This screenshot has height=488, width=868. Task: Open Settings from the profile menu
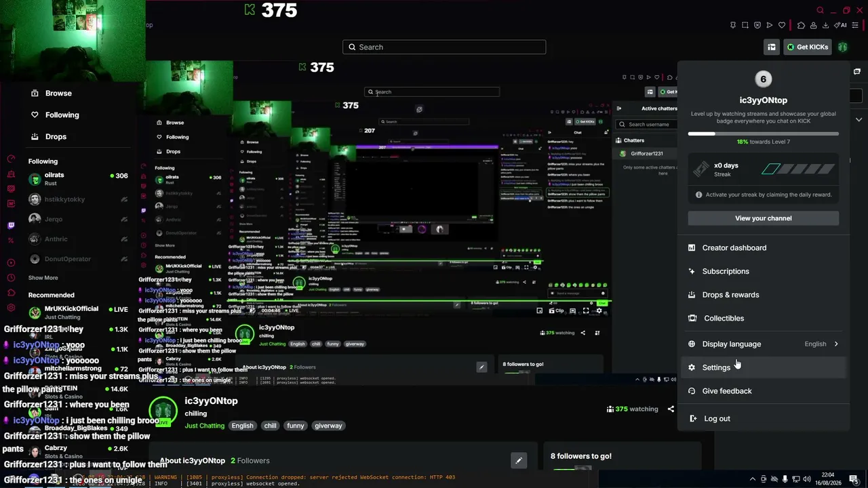coord(764,367)
